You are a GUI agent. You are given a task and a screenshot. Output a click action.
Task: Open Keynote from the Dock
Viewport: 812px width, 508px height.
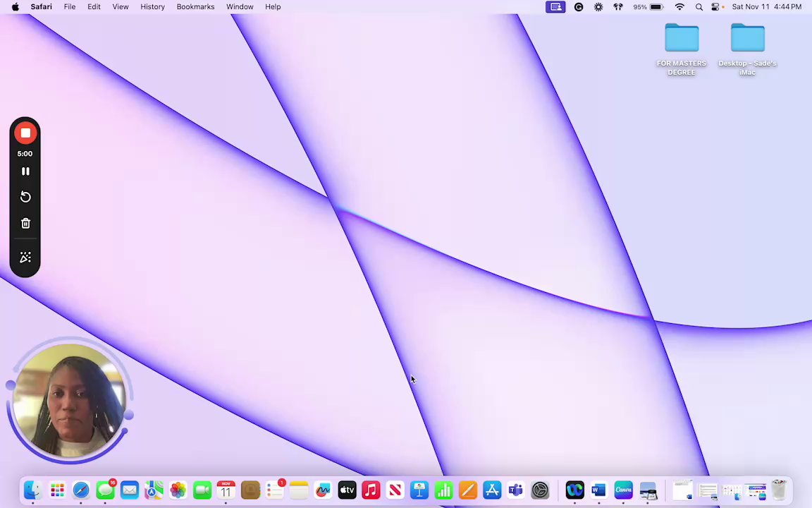[x=419, y=490]
